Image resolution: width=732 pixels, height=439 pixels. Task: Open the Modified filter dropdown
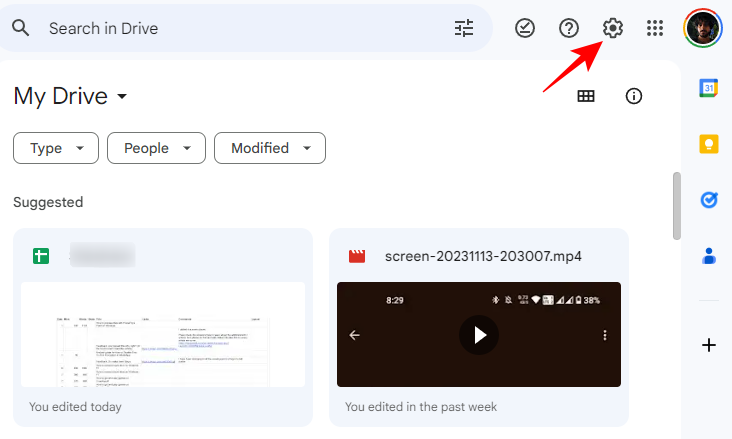[x=270, y=148]
